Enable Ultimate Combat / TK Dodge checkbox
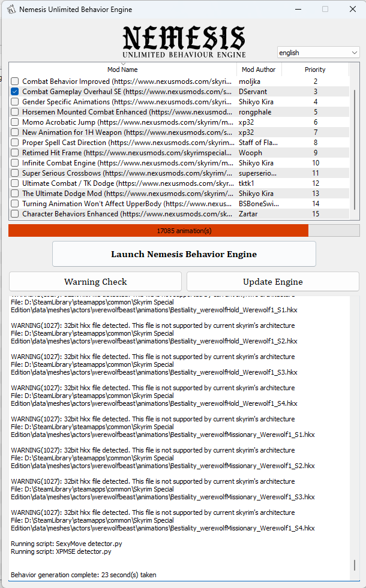Screen dimensions: 366x588 [14, 183]
